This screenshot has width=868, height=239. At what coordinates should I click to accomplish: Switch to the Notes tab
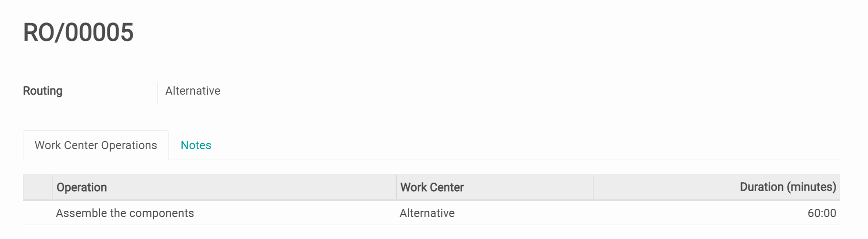point(196,145)
